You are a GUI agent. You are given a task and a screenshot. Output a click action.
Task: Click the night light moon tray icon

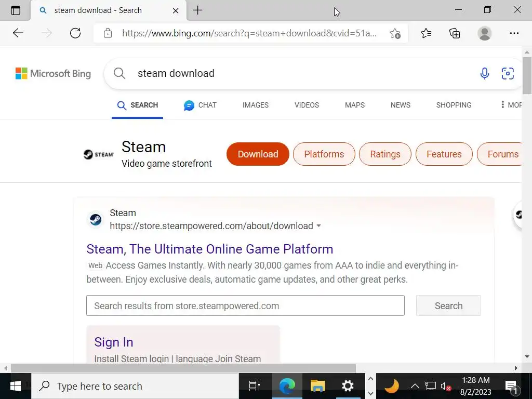pyautogui.click(x=392, y=386)
